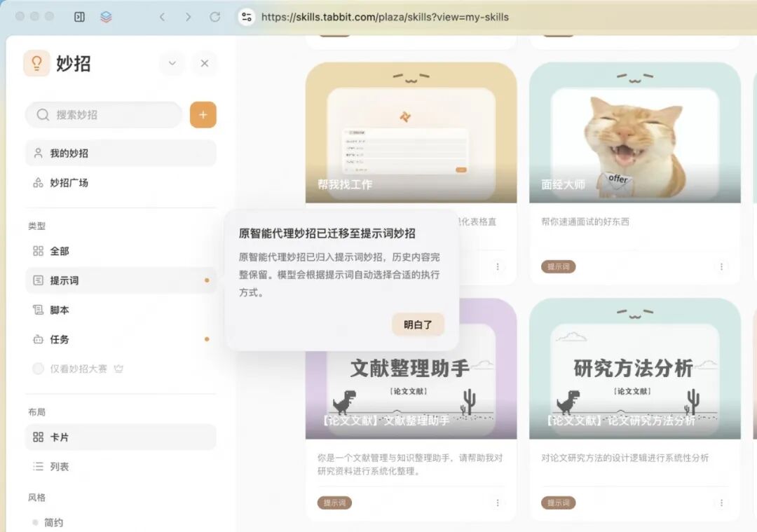Click the person icon beside 我的妙招
Screen dimensions: 757x532
38,153
